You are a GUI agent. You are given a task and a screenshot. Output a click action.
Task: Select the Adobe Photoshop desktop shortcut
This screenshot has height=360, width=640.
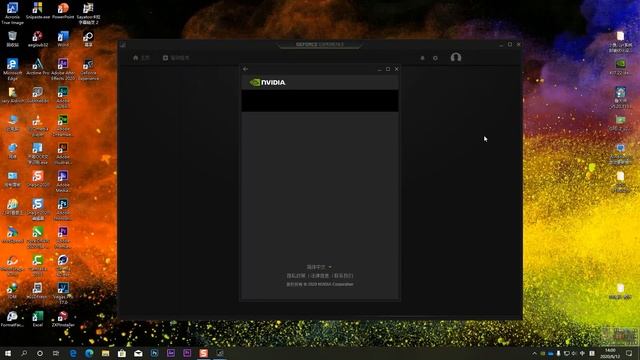pyautogui.click(x=63, y=209)
